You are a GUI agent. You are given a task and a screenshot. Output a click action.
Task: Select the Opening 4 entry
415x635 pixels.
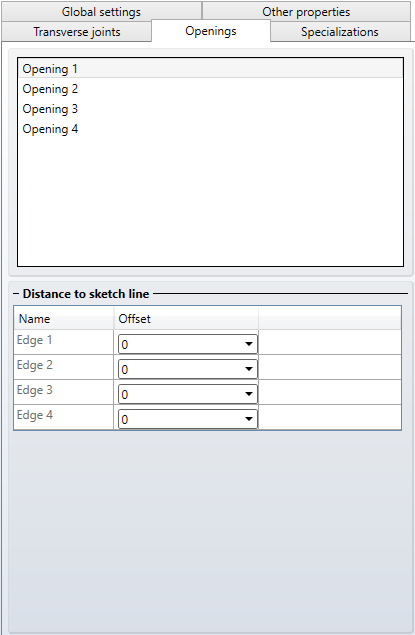pyautogui.click(x=210, y=129)
